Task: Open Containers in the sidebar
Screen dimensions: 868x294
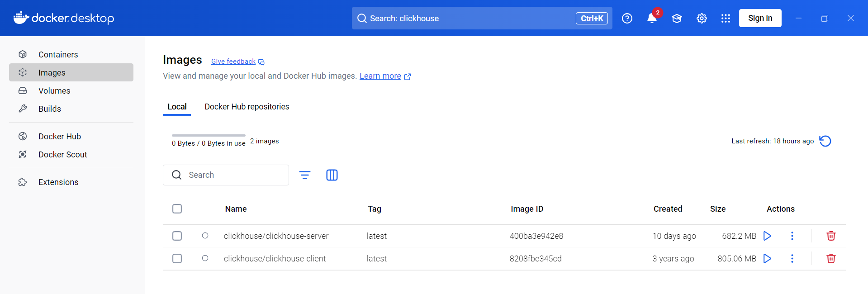Action: [71, 54]
